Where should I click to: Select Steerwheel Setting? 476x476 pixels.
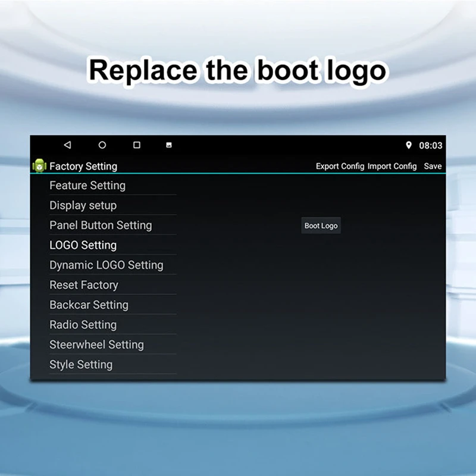(x=112, y=345)
